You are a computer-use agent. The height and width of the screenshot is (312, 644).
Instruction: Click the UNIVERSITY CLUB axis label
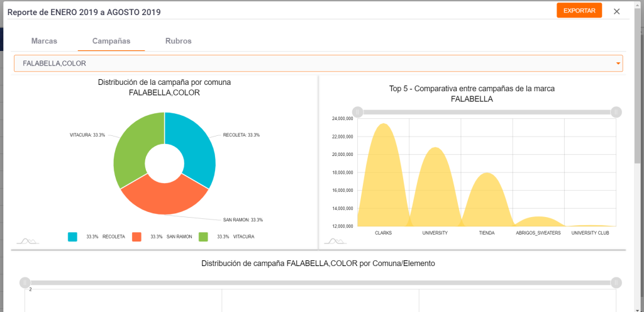tap(590, 233)
